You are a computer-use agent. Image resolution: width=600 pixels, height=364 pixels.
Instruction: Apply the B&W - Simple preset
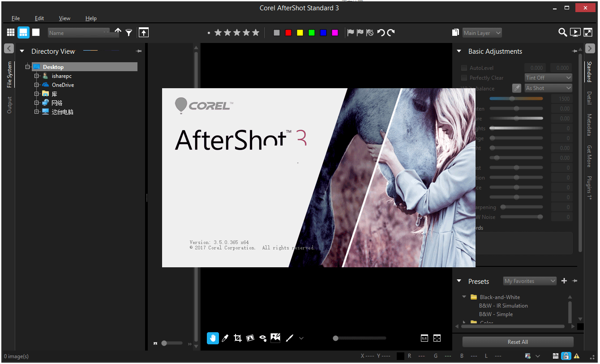pos(496,314)
